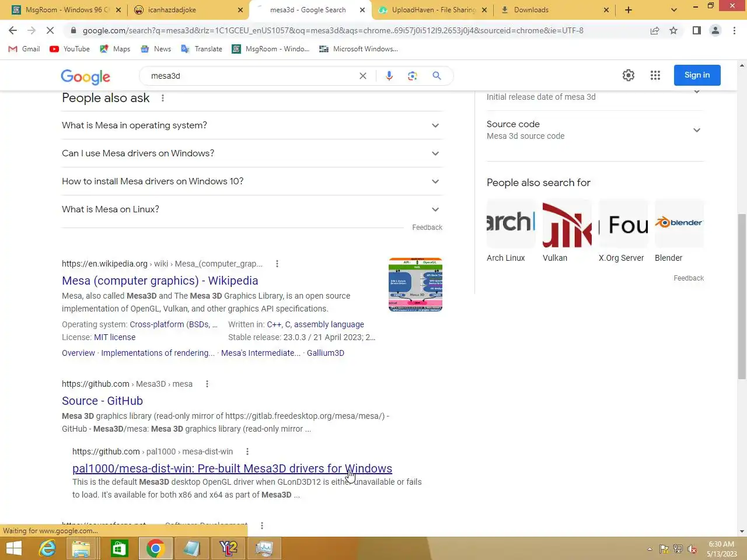Open the Google apps grid

[655, 75]
